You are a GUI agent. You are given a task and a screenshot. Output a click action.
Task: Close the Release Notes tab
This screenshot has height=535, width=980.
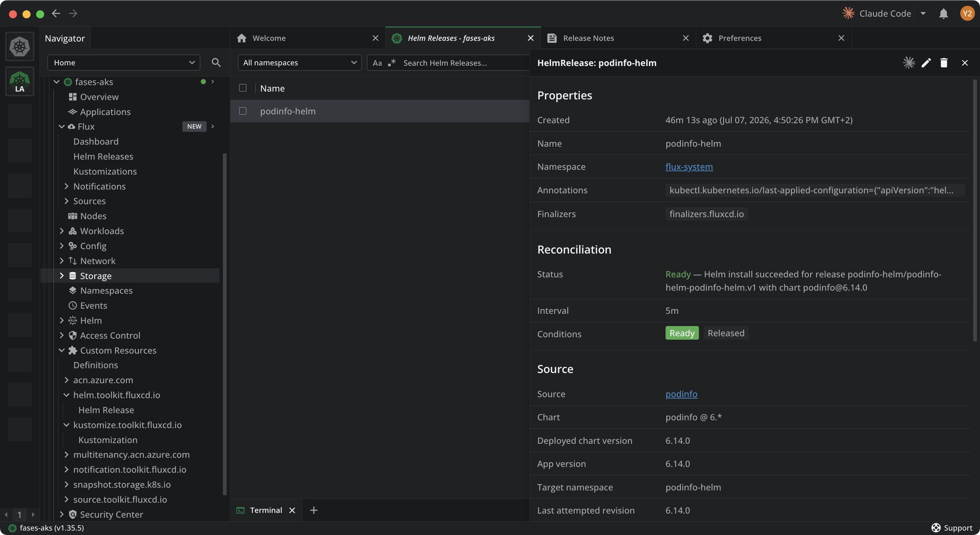(686, 38)
